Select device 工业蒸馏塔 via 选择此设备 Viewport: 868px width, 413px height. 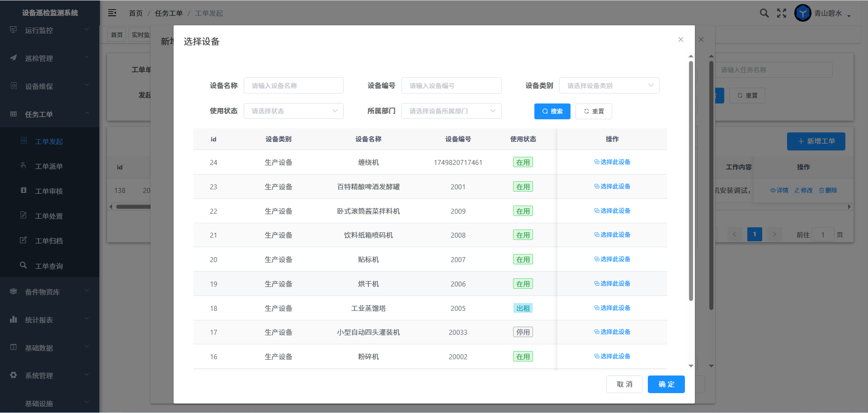(612, 308)
